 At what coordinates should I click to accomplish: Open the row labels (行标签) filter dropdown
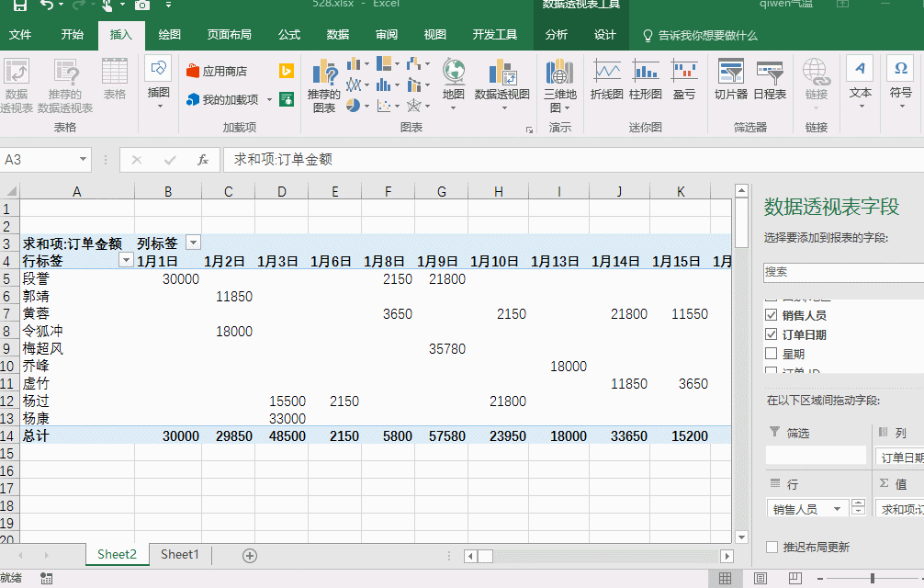point(126,260)
